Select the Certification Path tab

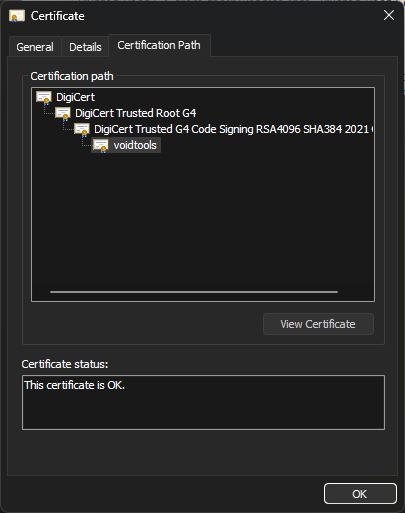pos(159,45)
